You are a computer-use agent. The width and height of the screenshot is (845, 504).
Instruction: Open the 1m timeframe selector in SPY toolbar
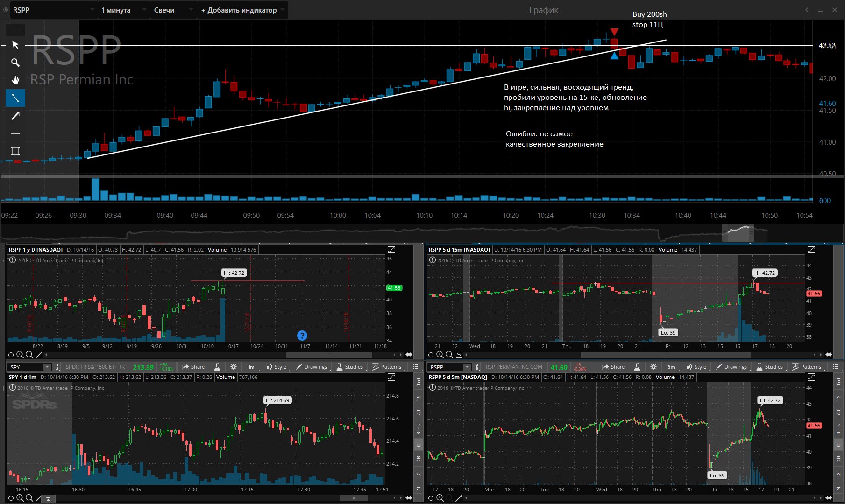coord(251,367)
